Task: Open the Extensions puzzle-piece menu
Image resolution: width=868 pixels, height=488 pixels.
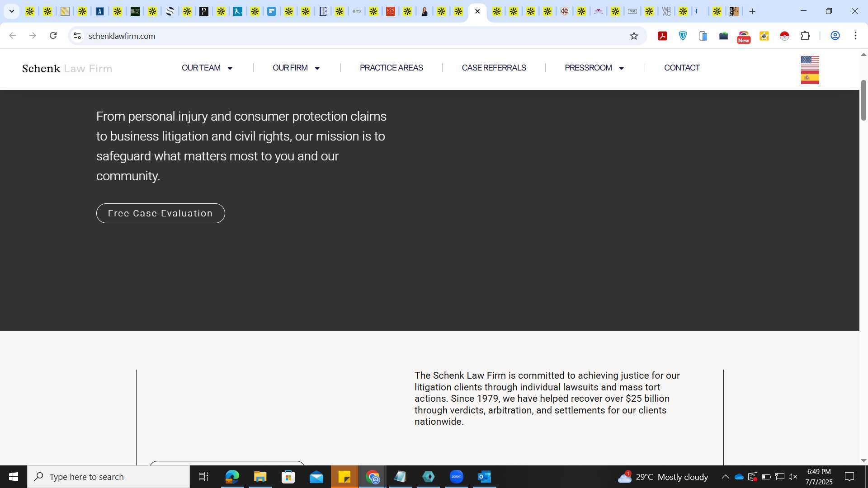Action: 805,36
